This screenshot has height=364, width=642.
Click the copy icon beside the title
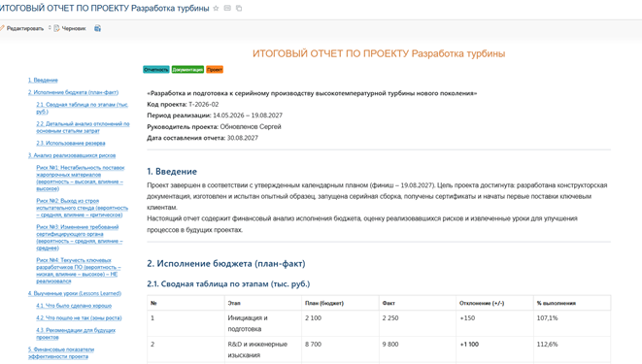239,8
